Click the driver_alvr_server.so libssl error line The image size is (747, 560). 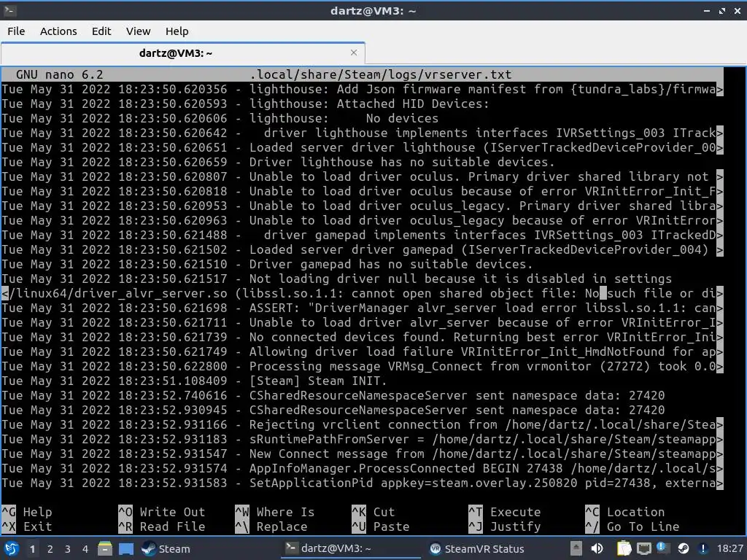coord(362,293)
